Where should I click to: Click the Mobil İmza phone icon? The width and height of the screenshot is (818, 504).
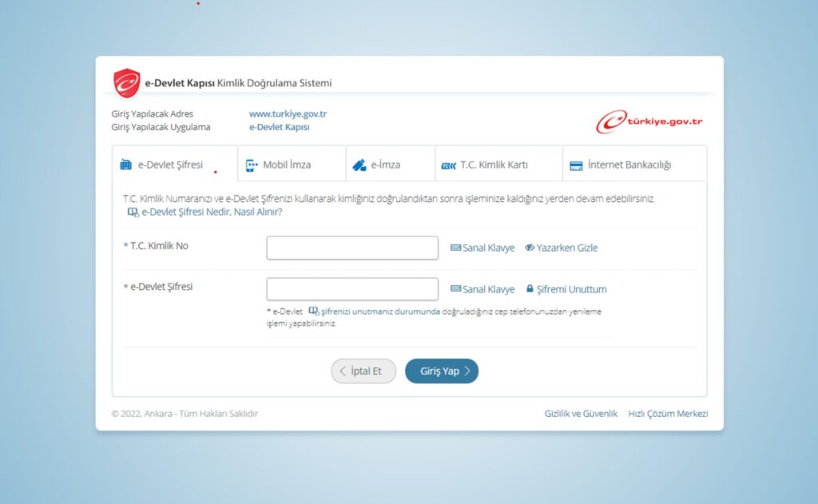[252, 165]
